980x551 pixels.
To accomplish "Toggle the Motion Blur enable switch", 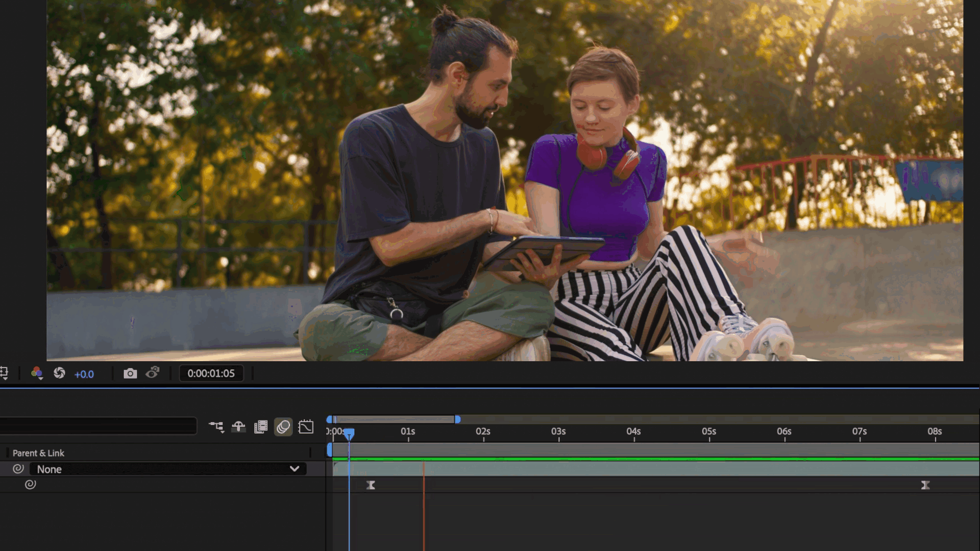I will click(x=283, y=427).
